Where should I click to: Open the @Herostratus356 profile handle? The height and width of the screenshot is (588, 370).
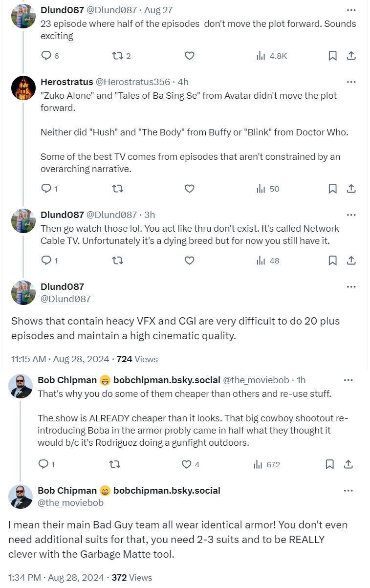pos(132,82)
